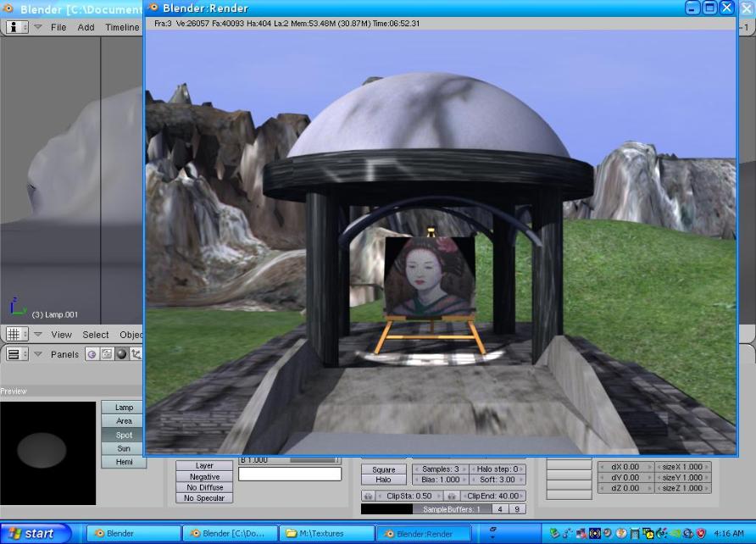Click the info window type icon
This screenshot has width=756, height=544.
click(x=16, y=27)
